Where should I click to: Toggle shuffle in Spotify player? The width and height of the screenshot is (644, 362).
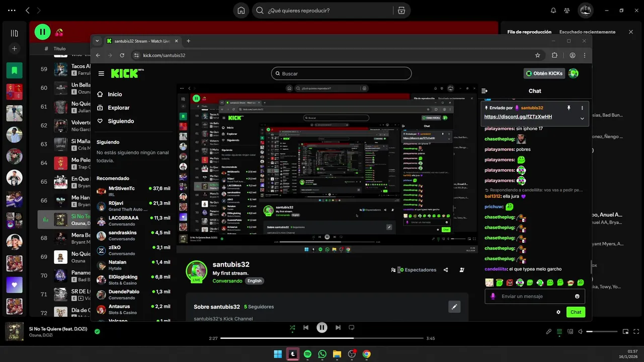point(292,328)
